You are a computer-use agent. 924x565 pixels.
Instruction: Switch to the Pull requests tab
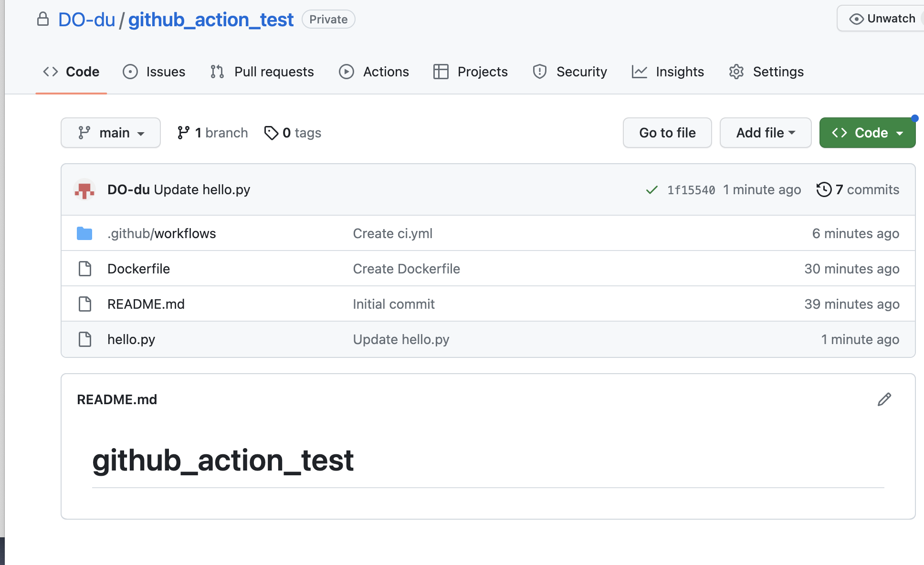pos(262,72)
